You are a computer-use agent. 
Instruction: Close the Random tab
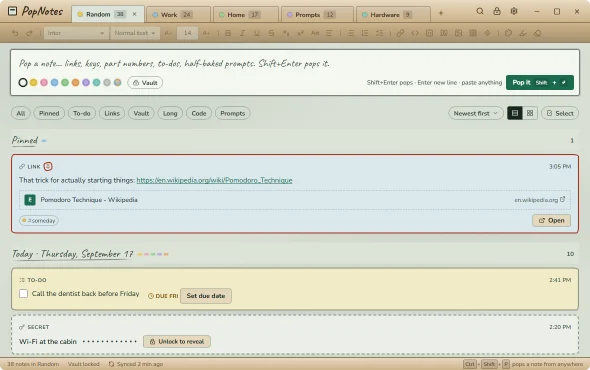point(134,14)
